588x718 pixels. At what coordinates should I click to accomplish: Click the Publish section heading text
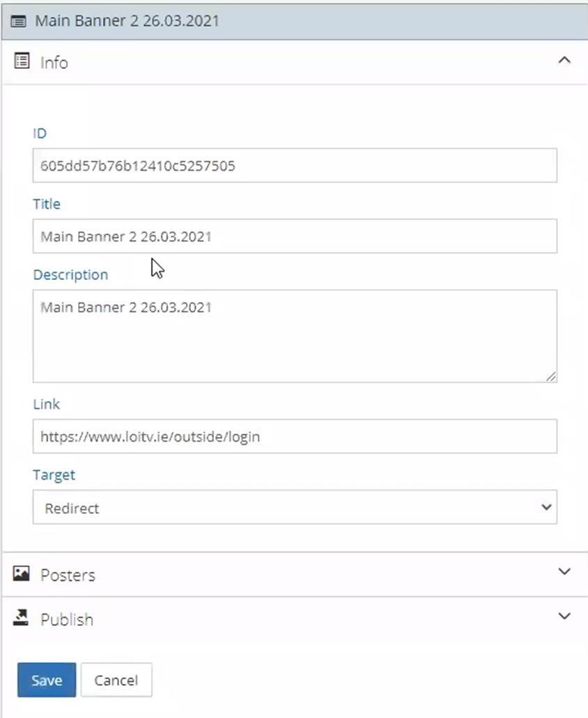point(67,620)
